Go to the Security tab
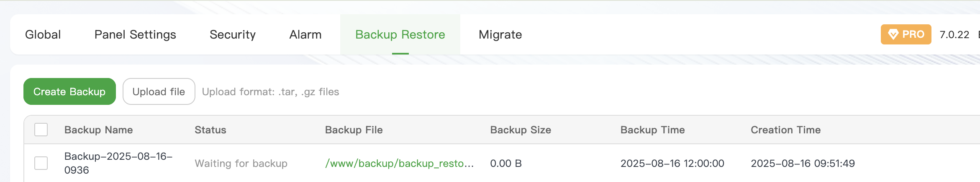The width and height of the screenshot is (980, 182). 233,34
